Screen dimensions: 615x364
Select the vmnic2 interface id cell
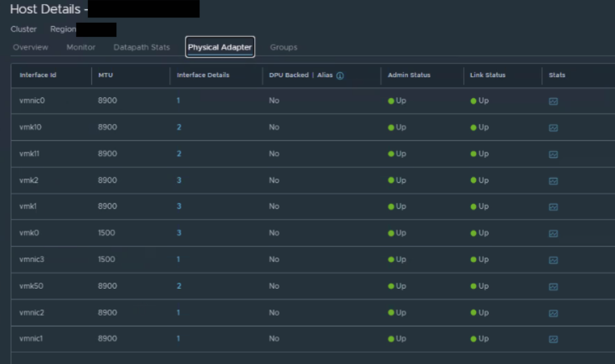click(32, 313)
